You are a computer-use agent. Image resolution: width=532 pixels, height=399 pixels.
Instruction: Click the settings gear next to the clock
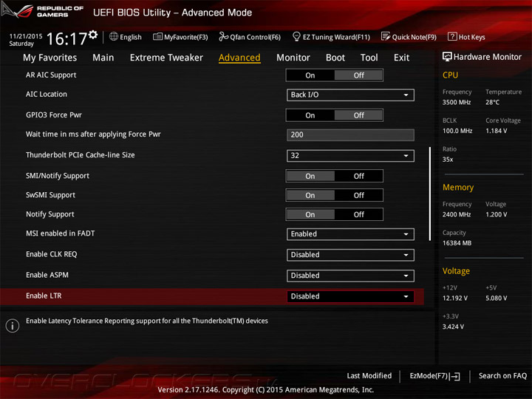[93, 34]
